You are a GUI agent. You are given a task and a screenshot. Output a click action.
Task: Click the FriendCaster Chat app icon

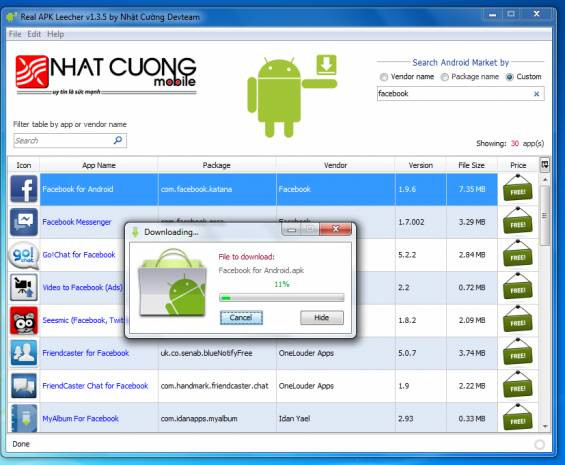tap(24, 386)
